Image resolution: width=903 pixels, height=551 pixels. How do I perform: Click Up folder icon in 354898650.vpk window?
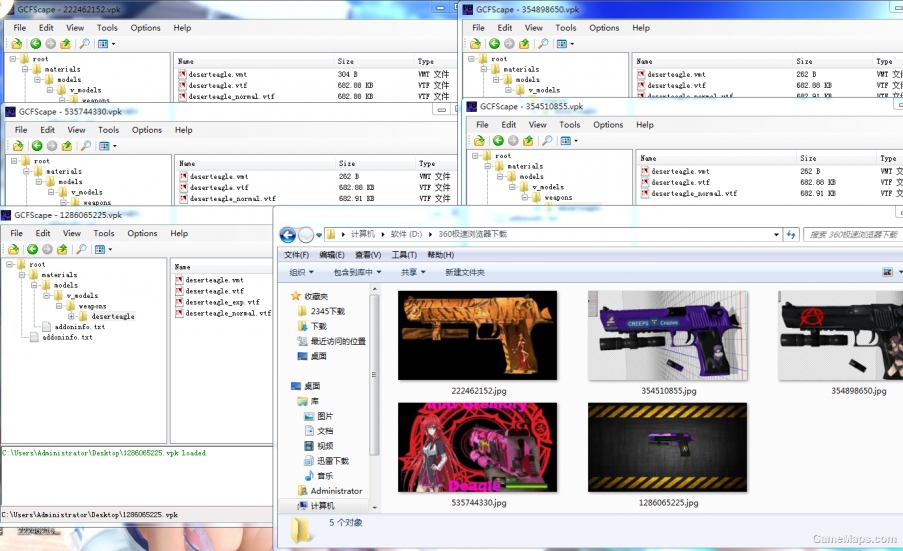[524, 44]
